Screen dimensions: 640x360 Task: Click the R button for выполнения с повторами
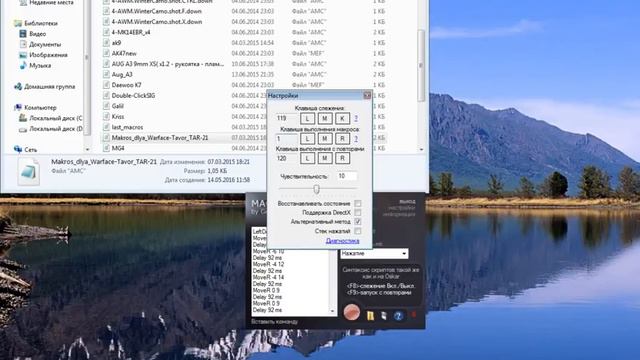pos(342,158)
